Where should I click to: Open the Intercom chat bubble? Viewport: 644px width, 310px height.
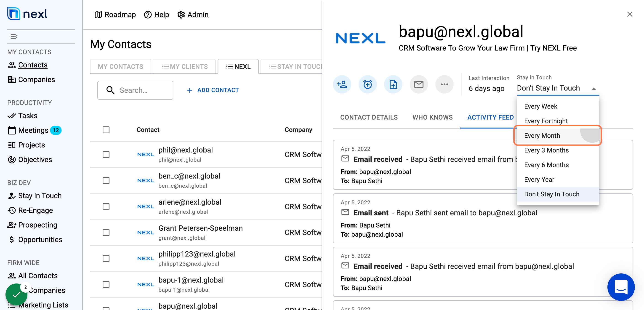[621, 287]
